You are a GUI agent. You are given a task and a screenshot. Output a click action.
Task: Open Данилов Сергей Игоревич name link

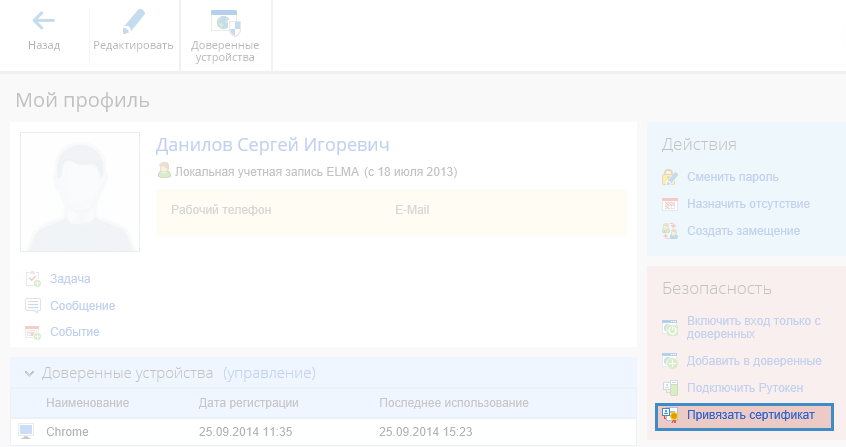tap(272, 145)
